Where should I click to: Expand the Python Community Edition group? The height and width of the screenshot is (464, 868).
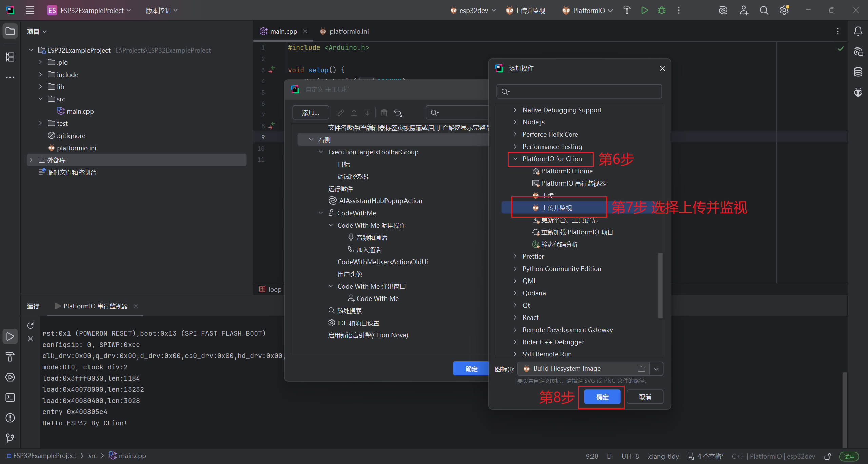click(x=515, y=269)
